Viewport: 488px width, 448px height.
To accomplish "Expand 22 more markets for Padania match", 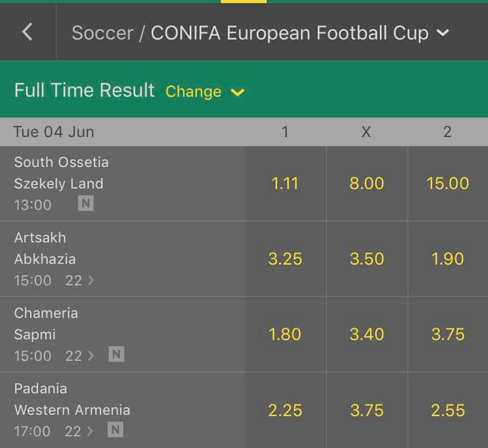I will coord(79,431).
